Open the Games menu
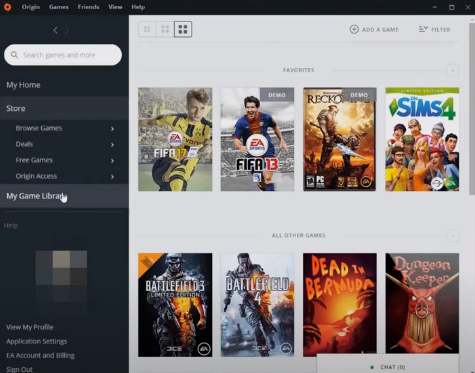475x373 pixels. tap(59, 7)
